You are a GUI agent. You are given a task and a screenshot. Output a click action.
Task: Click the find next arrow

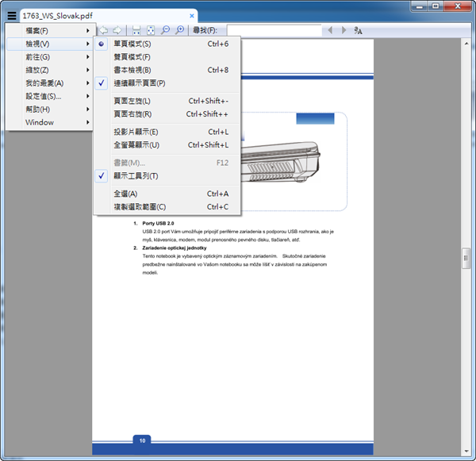pos(344,30)
